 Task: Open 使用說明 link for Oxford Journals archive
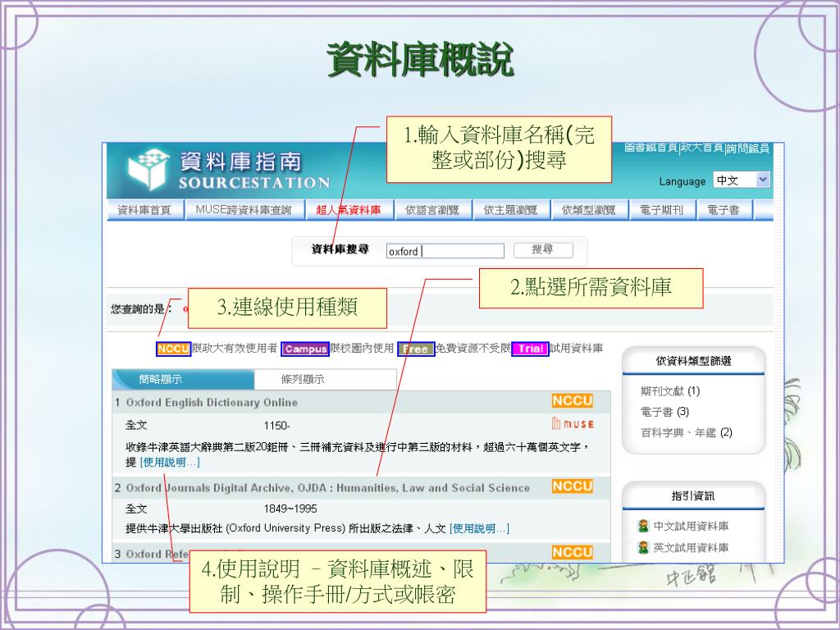click(479, 529)
